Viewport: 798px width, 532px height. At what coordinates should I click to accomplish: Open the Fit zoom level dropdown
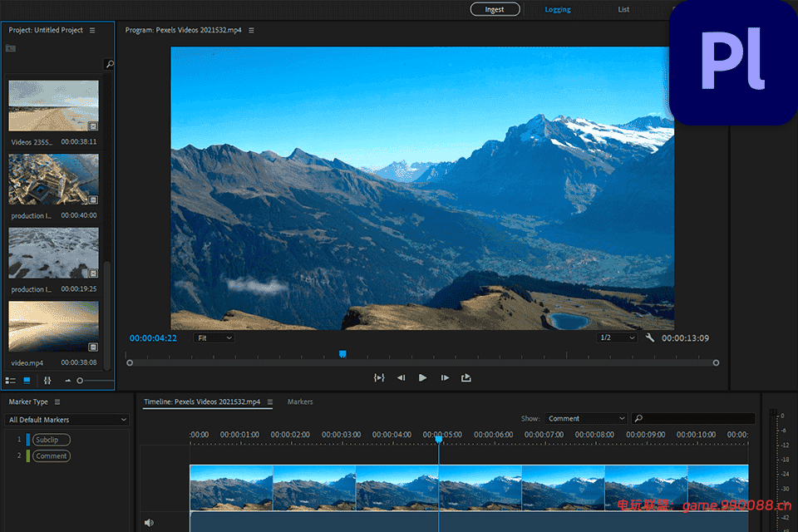213,337
